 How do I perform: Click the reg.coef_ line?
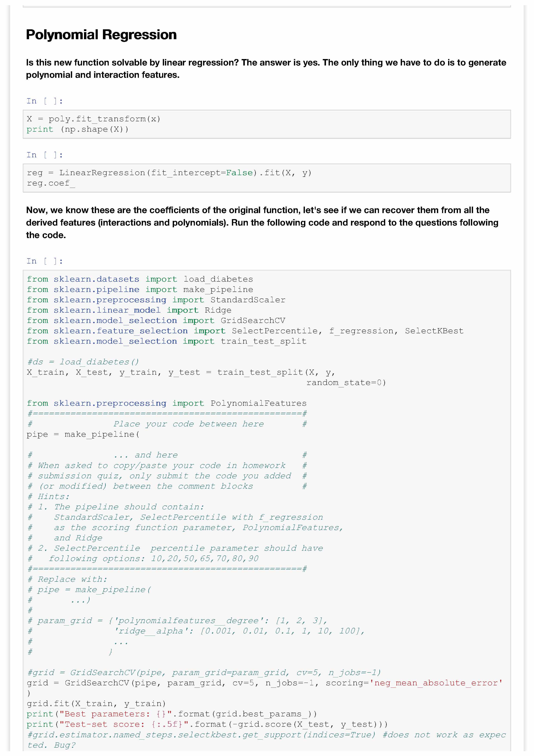point(51,183)
